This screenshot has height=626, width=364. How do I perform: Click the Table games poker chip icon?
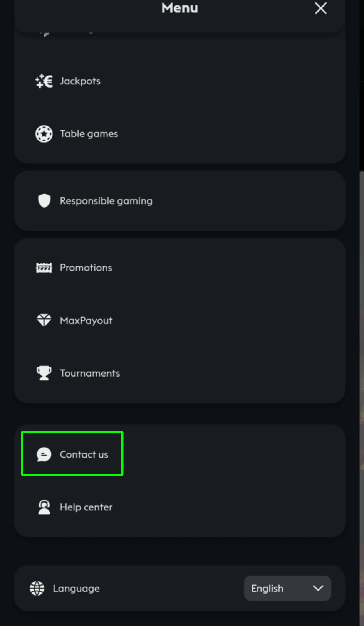44,134
